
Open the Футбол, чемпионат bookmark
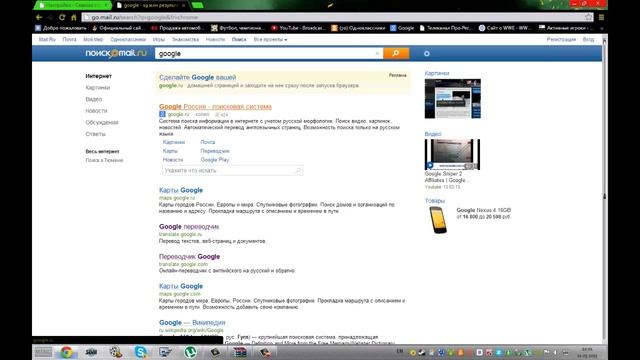pos(238,28)
